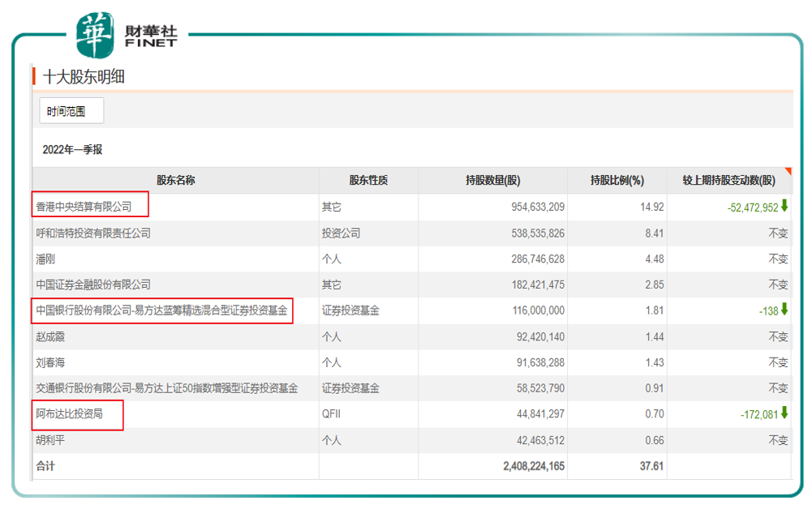Click share count 92,420,140
The width and height of the screenshot is (812, 505).
pos(540,337)
